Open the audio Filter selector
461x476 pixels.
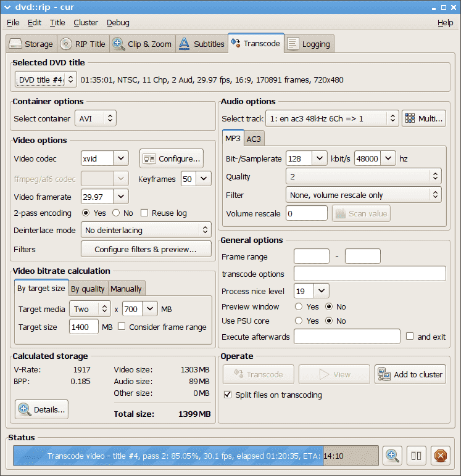click(x=363, y=195)
